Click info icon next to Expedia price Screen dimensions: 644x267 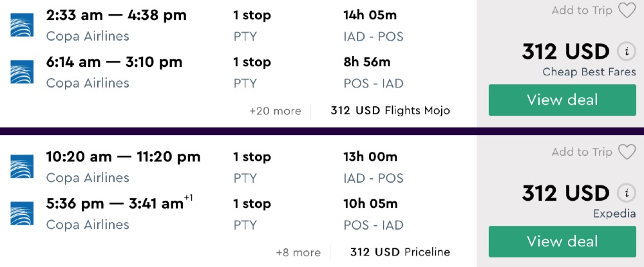[625, 193]
